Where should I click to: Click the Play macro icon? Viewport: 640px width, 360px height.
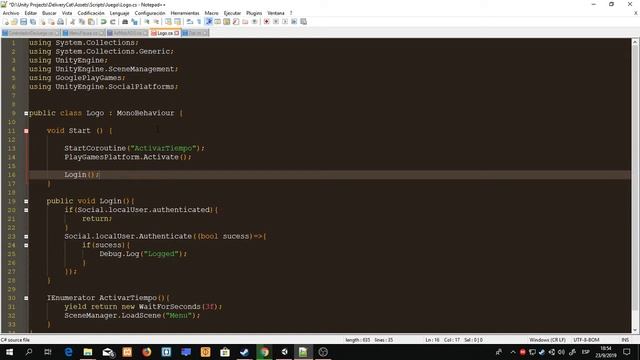[284, 22]
